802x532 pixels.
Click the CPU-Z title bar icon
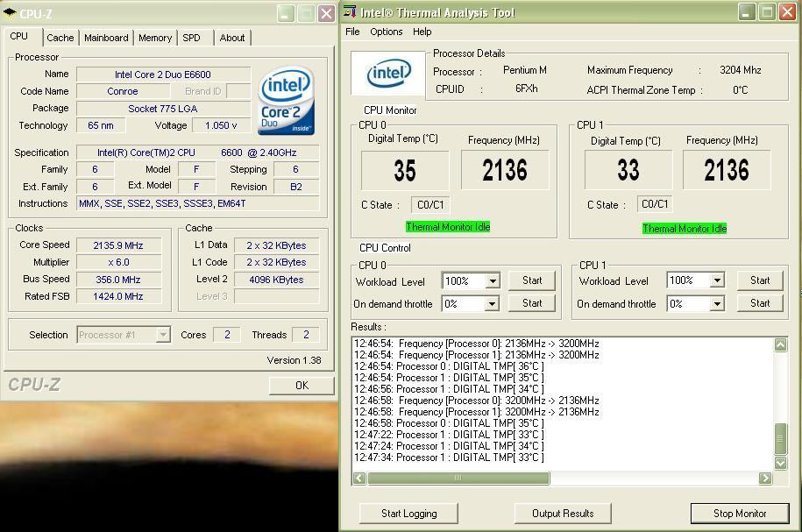(x=10, y=12)
